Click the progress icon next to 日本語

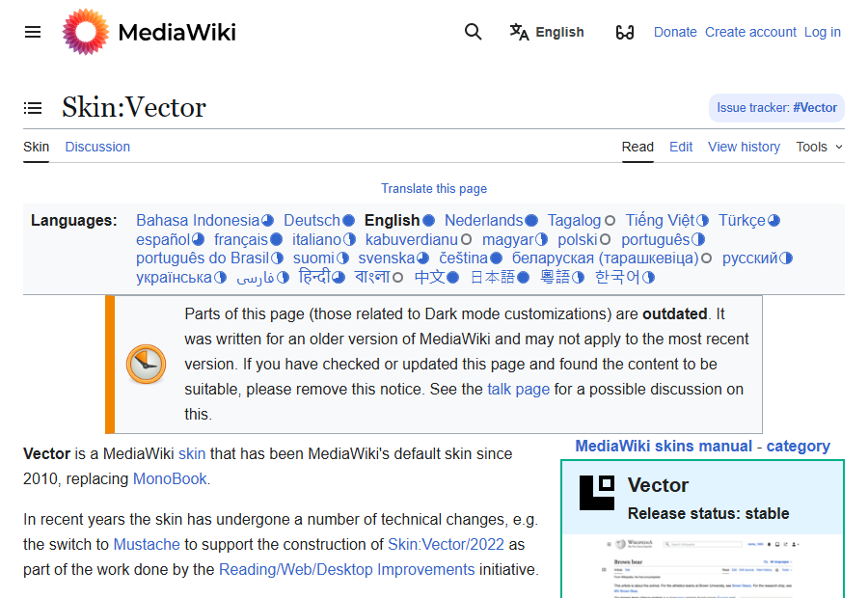(x=523, y=278)
